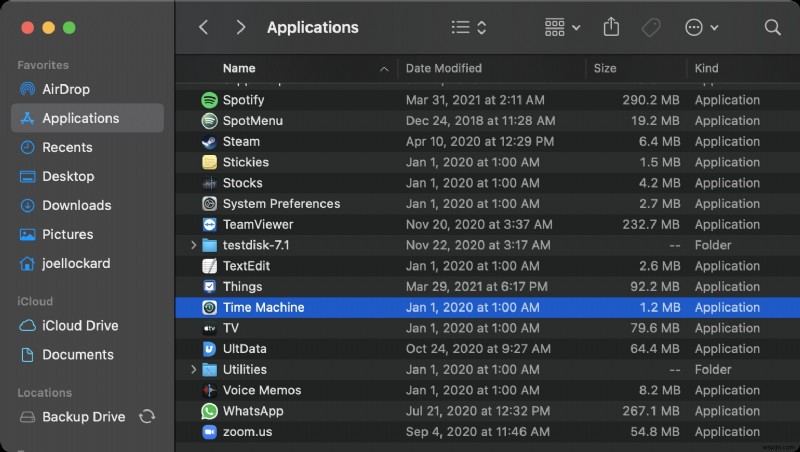Screen dimensions: 800x452
Task: Sort by the Name column header
Action: coord(239,68)
